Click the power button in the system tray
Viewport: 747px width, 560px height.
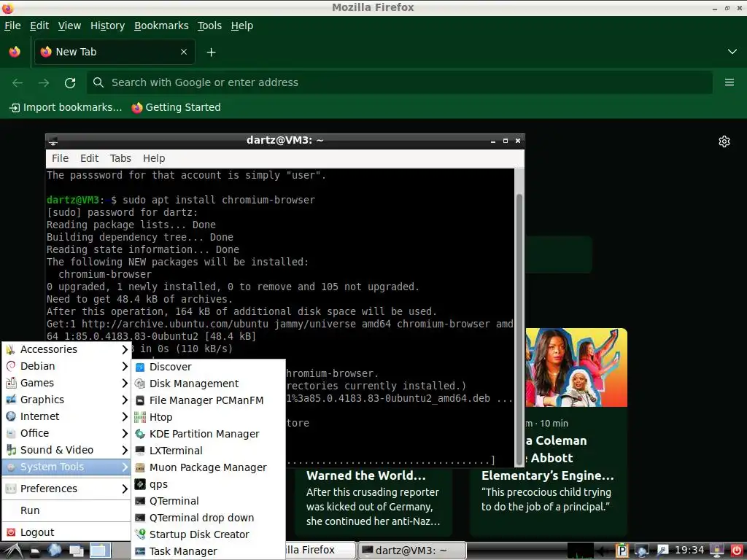tap(737, 551)
